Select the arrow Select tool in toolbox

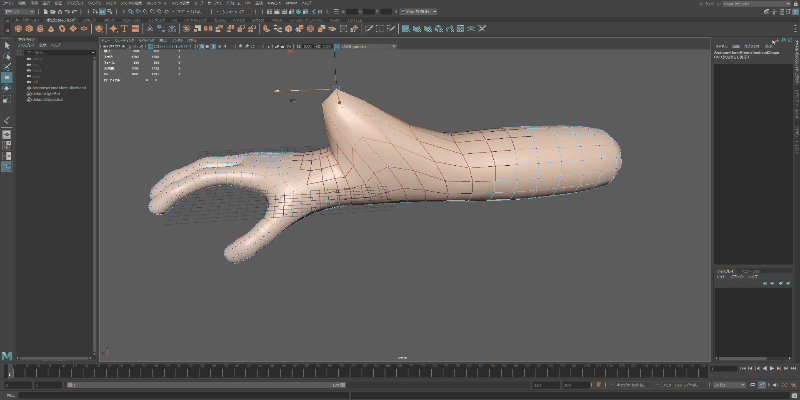[6, 45]
